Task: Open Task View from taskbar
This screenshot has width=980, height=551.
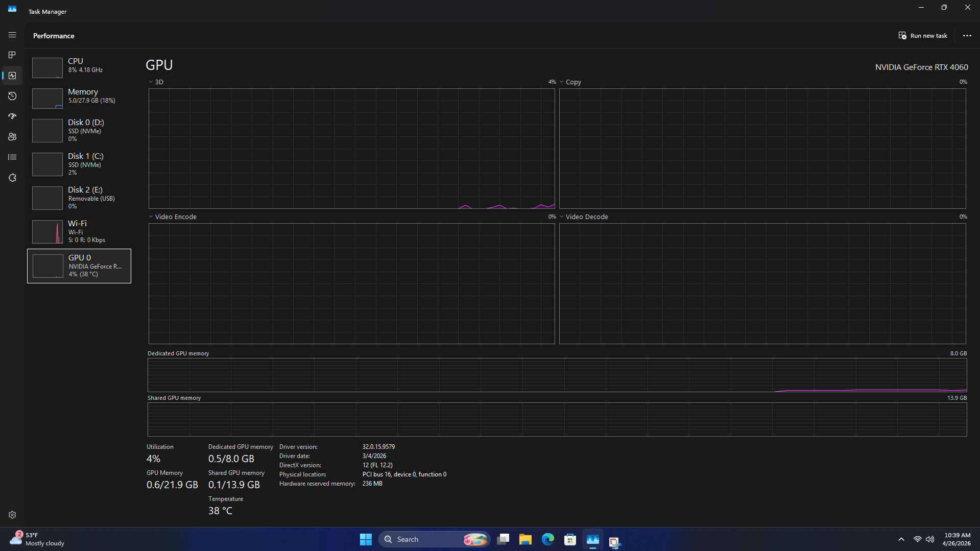Action: (503, 539)
